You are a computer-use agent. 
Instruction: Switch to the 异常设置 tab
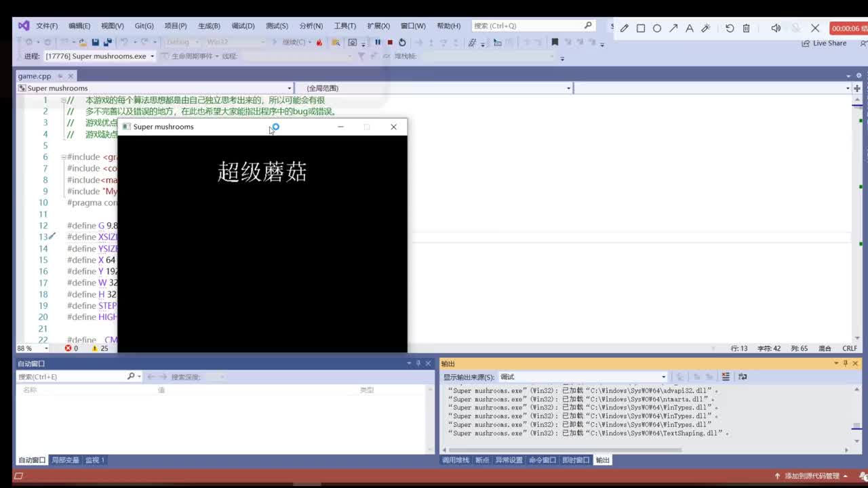[509, 460]
